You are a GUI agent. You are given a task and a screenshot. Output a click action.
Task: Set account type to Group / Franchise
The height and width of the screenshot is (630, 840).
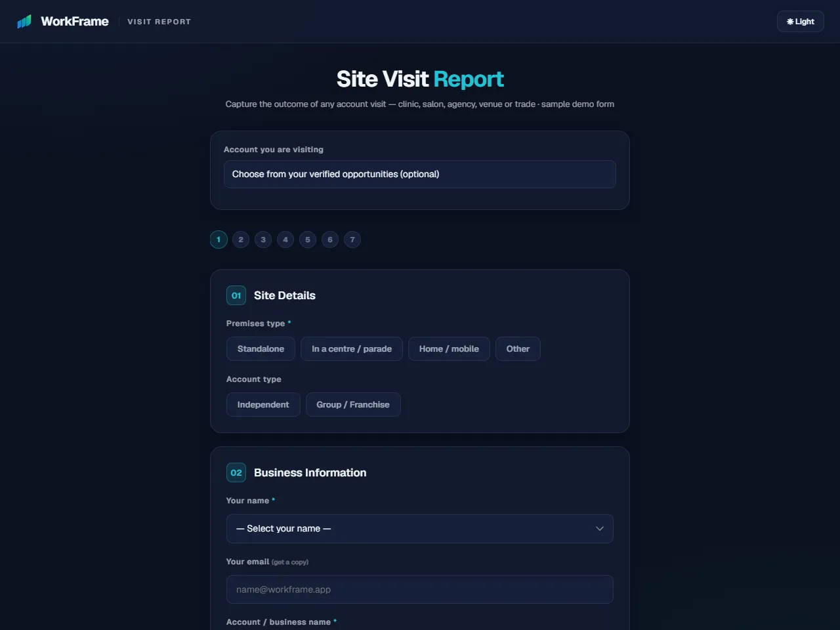353,405
